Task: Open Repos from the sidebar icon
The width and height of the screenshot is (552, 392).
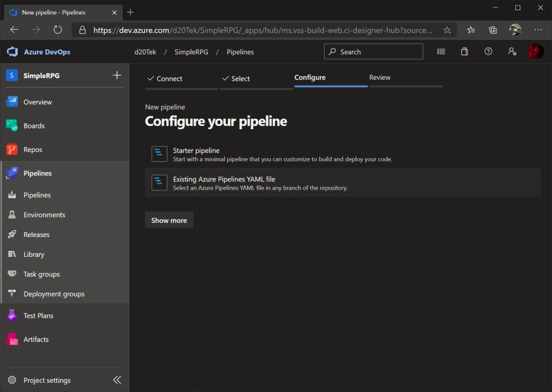Action: tap(12, 150)
